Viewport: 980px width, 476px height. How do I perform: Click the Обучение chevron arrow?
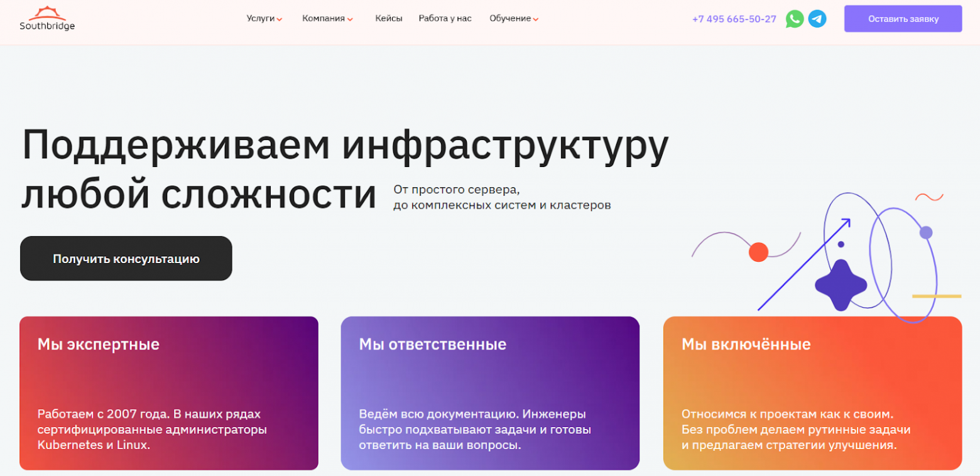click(536, 19)
